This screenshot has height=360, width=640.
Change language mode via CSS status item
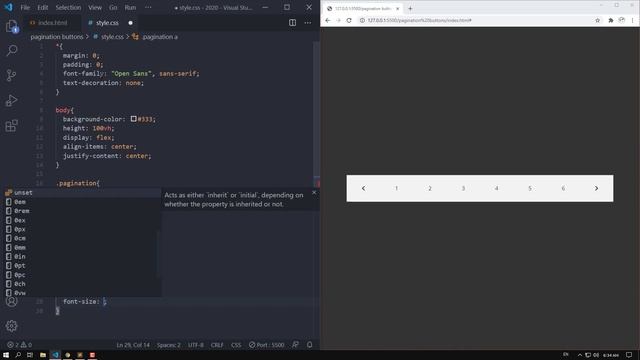tap(236, 345)
